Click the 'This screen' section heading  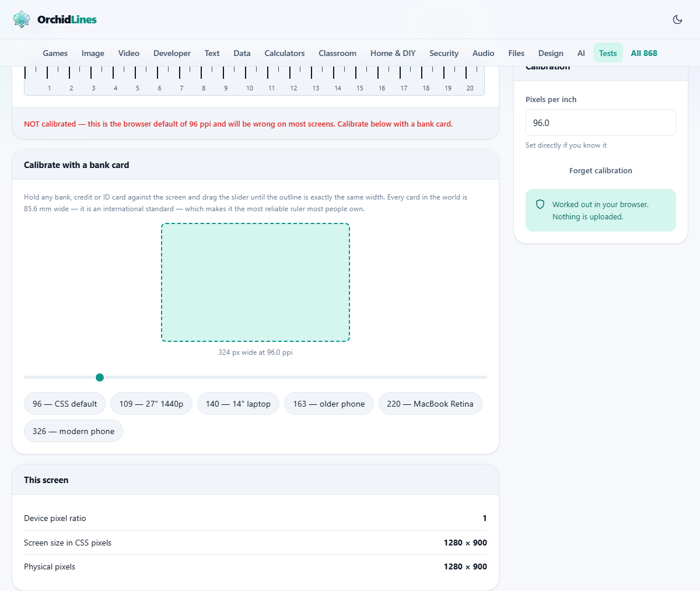46,480
